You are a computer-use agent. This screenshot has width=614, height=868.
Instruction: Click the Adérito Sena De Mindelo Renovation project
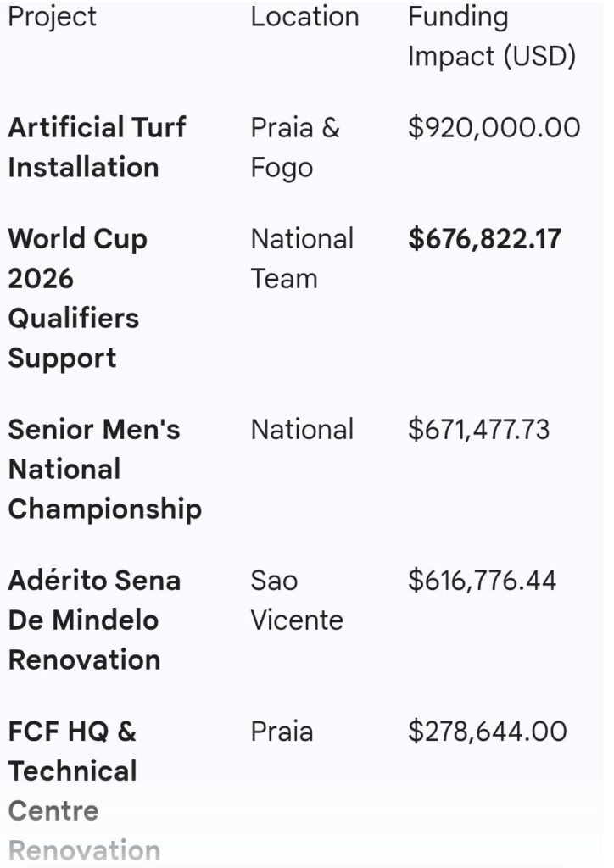point(94,620)
